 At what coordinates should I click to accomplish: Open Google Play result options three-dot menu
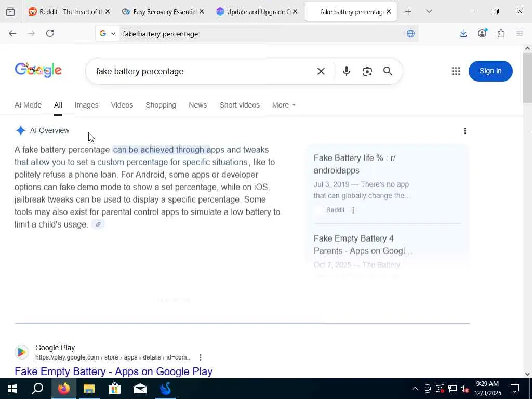(201, 357)
